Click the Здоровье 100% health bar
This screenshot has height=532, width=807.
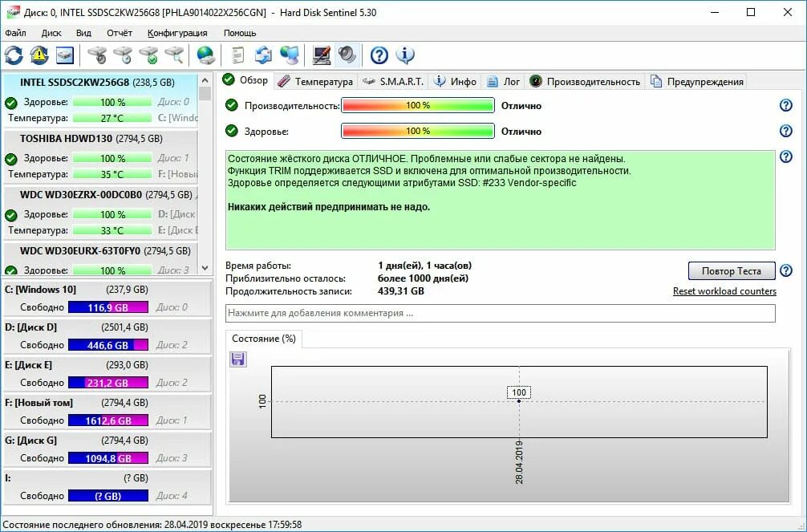coord(417,131)
